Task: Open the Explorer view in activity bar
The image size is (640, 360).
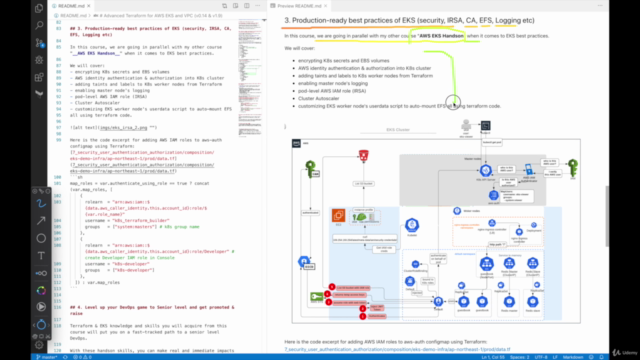Action: 39,8
